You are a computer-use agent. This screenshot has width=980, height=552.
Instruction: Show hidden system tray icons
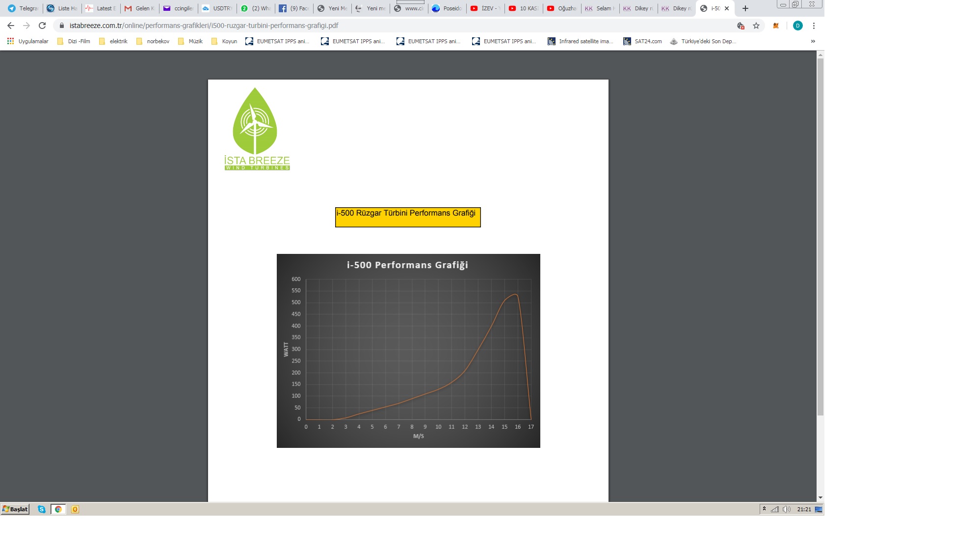tap(764, 509)
